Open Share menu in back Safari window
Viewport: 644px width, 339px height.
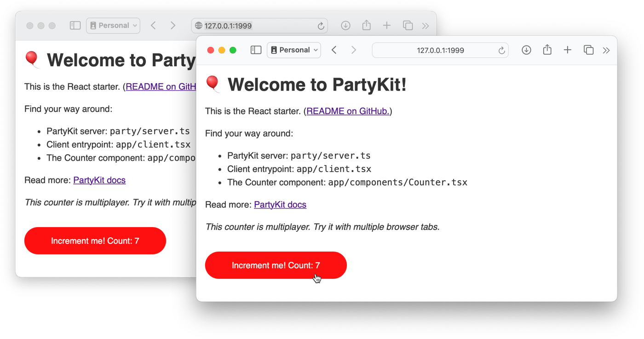366,25
